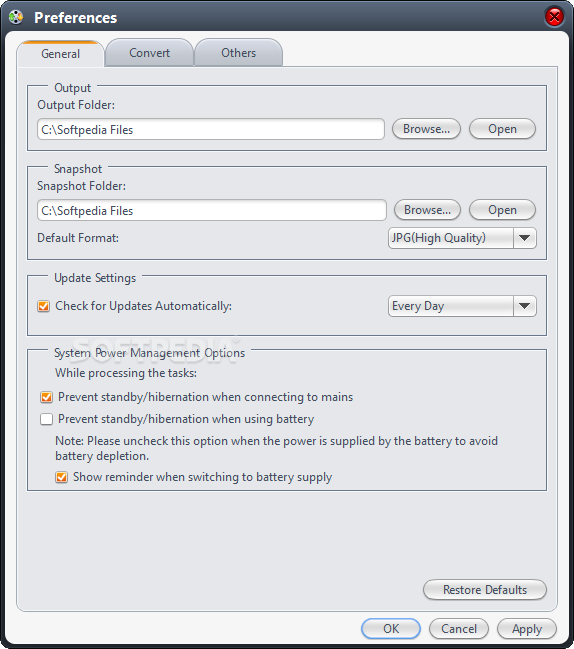Viewport: 574px width, 649px height.
Task: Click the 'Default Format:' label
Action: click(x=78, y=238)
